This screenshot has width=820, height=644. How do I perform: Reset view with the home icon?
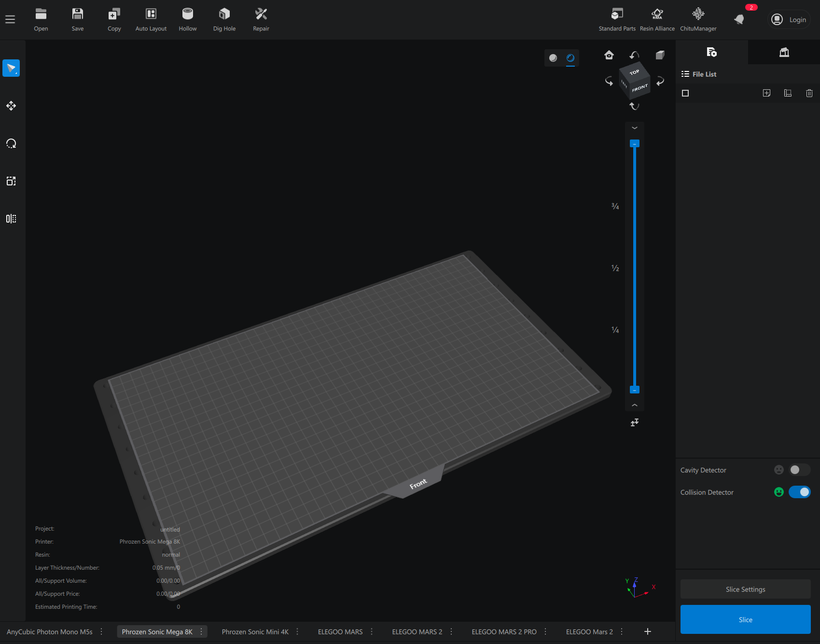coord(609,55)
